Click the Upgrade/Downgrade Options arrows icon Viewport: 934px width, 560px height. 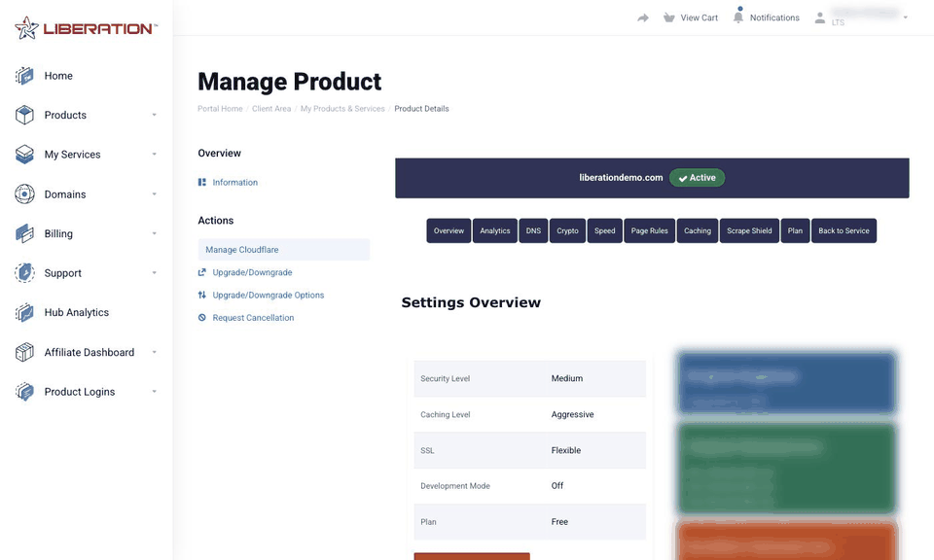pos(202,295)
